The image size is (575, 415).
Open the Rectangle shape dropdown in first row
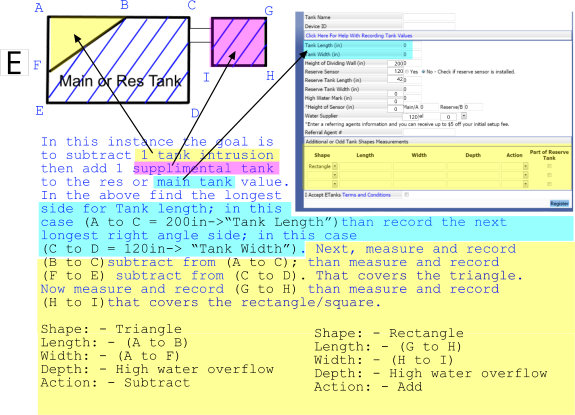pyautogui.click(x=335, y=166)
